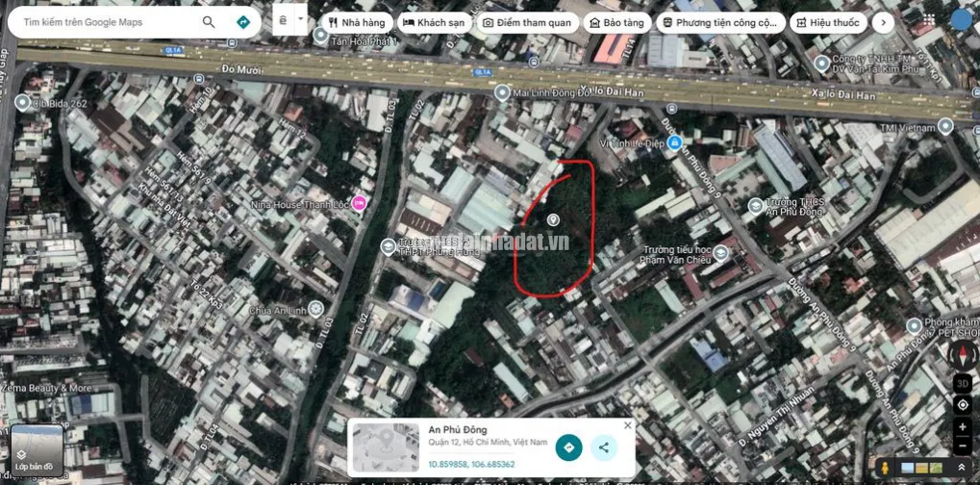Screen dimensions: 980x485
Task: Reset compass to north
Action: [963, 355]
